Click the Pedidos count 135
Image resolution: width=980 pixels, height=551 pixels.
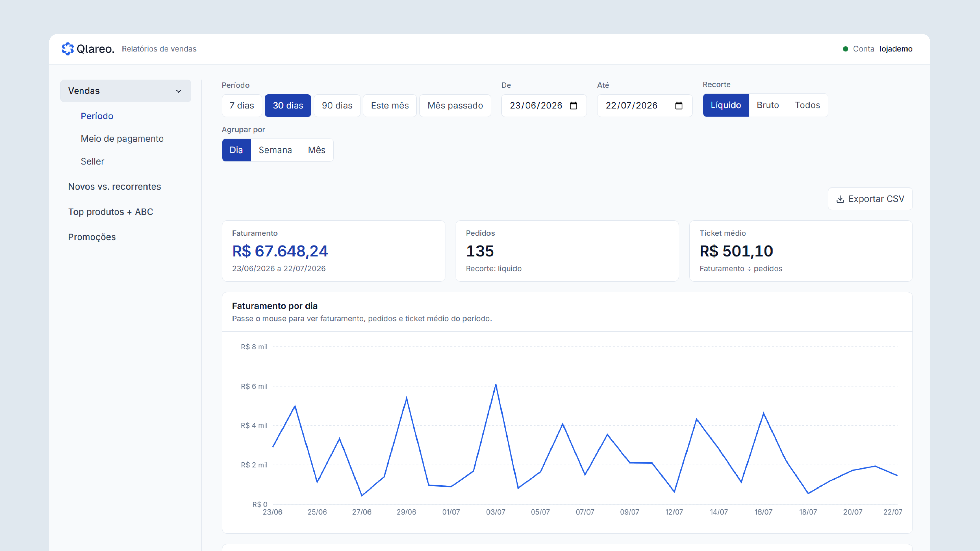[480, 251]
